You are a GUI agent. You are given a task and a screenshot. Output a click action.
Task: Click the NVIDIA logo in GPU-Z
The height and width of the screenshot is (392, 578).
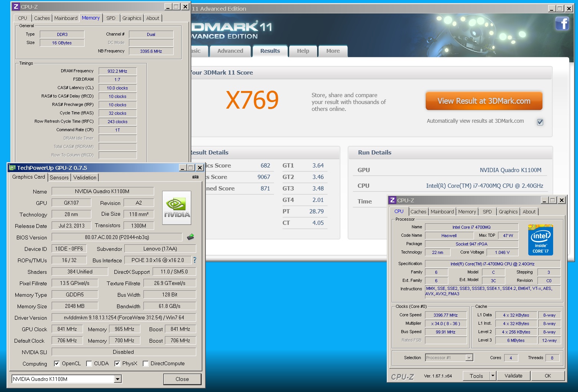pyautogui.click(x=176, y=207)
